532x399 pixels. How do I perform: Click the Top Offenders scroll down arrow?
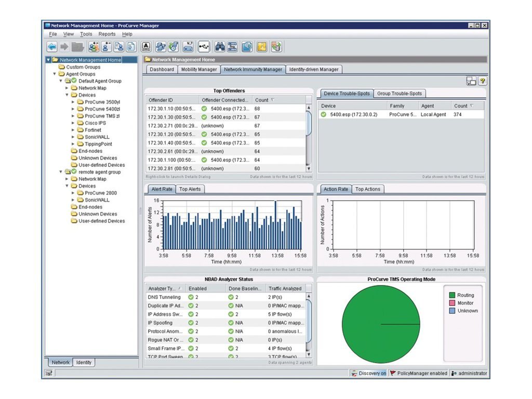pos(309,169)
